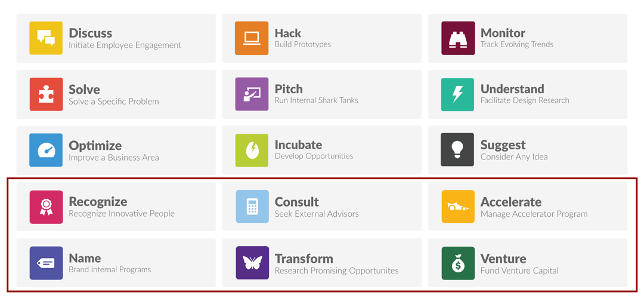Select Seek External Advisors subtitle text
Screen dimensions: 644x301
(317, 214)
